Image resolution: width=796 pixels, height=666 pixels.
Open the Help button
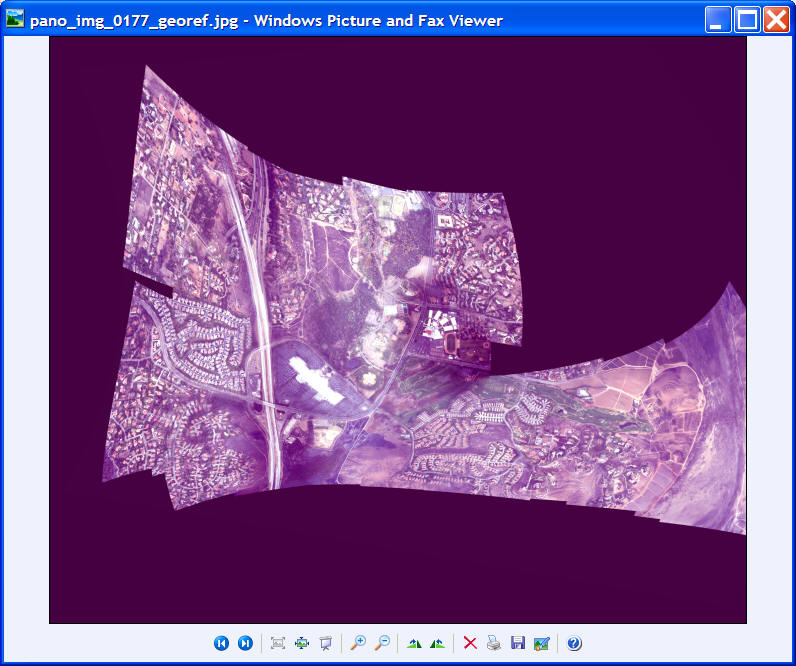[574, 643]
